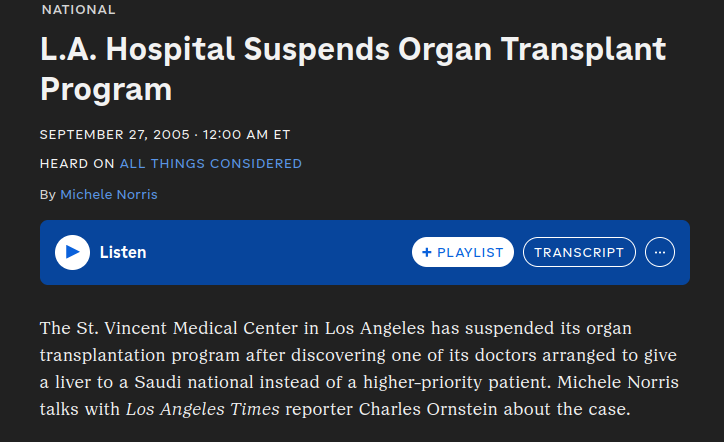Click the plus icon inside the Playlist button
Screen dimensions: 724x442
pyautogui.click(x=427, y=252)
